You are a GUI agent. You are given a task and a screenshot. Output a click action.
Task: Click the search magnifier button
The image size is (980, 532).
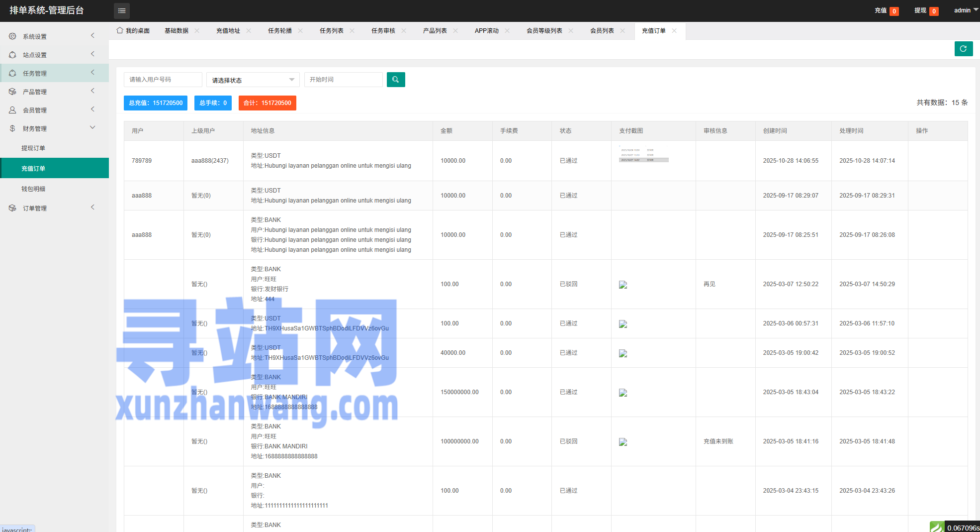pos(395,80)
